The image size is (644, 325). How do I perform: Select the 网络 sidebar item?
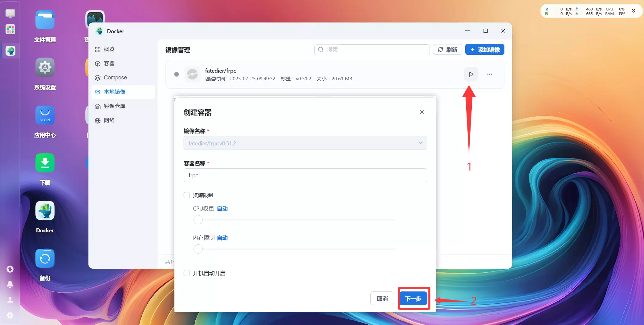pyautogui.click(x=108, y=120)
